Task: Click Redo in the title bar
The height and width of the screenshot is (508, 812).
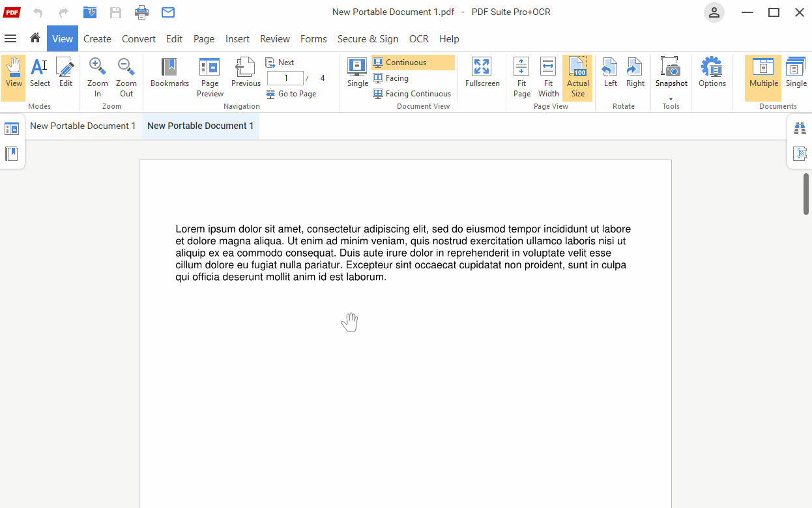Action: pyautogui.click(x=64, y=12)
